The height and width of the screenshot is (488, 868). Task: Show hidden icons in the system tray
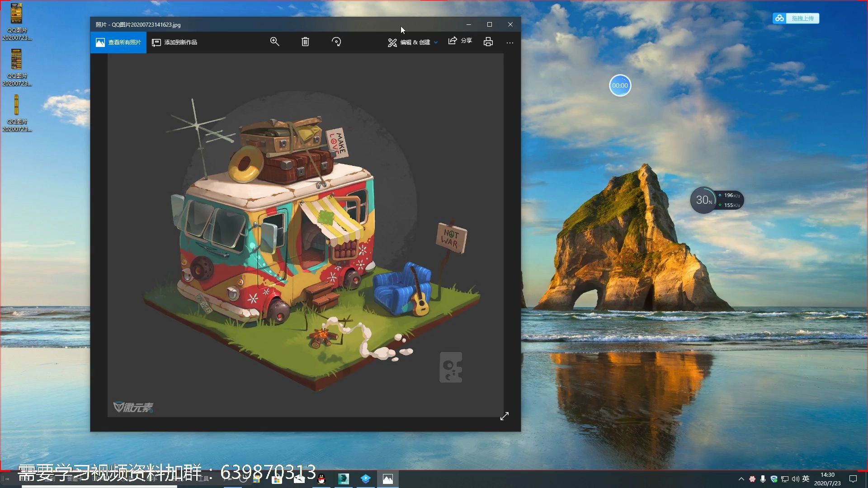pyautogui.click(x=741, y=479)
